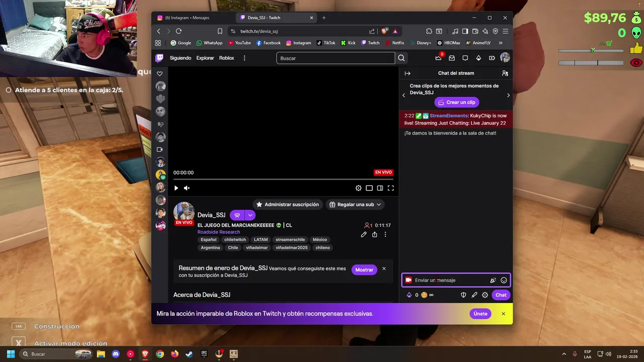Open Twitch top-nav more options menu
This screenshot has height=362, width=644.
point(245,58)
